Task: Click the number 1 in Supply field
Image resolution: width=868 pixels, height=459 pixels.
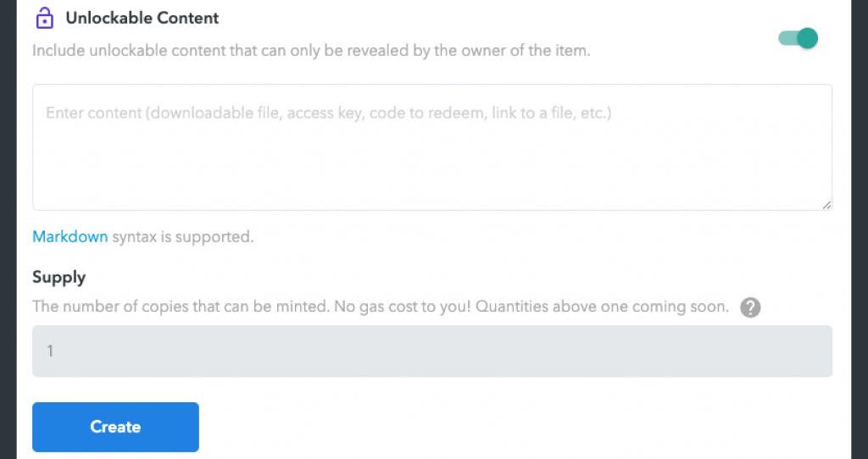Action: pos(50,351)
